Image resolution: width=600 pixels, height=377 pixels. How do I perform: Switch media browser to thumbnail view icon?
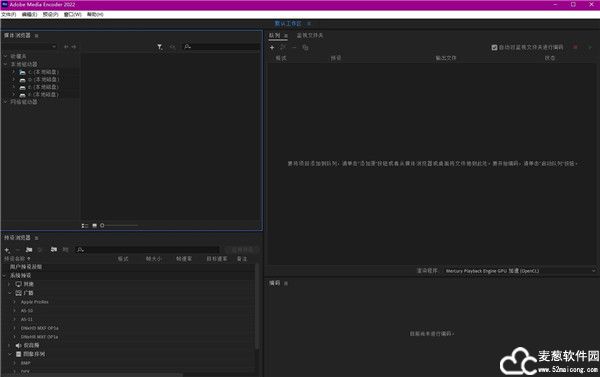click(95, 225)
